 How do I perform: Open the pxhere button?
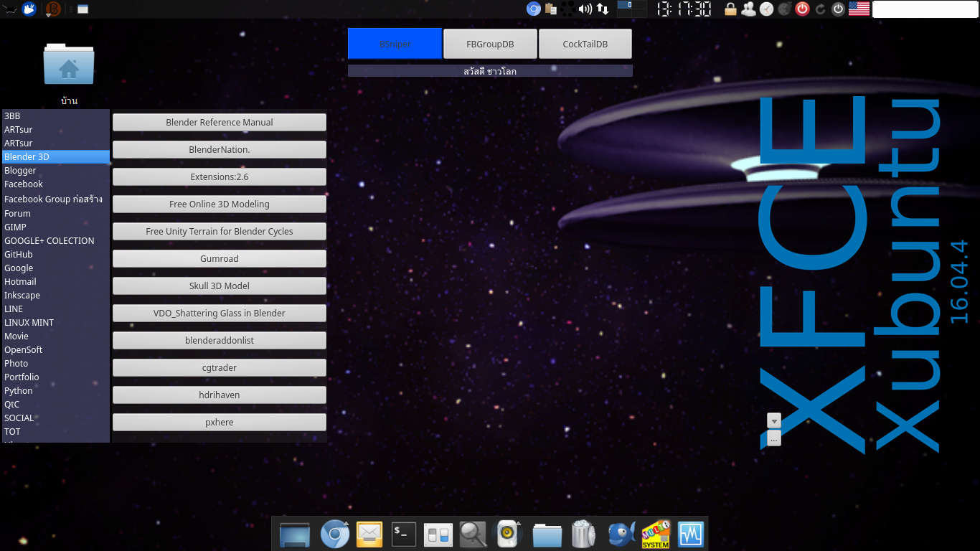tap(220, 422)
